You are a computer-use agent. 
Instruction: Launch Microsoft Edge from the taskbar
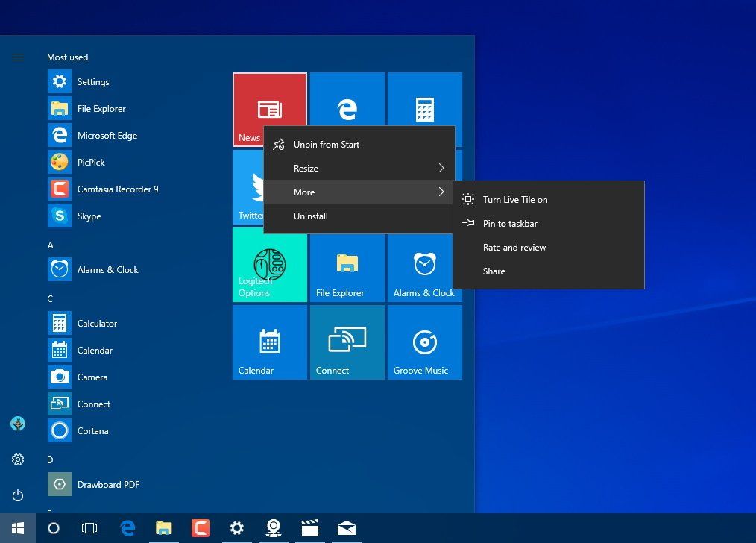(127, 528)
